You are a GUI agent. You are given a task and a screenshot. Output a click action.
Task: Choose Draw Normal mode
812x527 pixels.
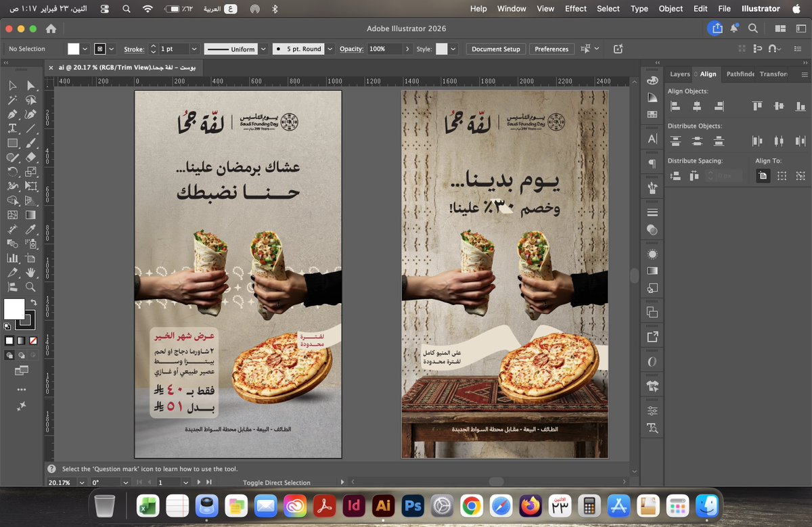click(9, 354)
